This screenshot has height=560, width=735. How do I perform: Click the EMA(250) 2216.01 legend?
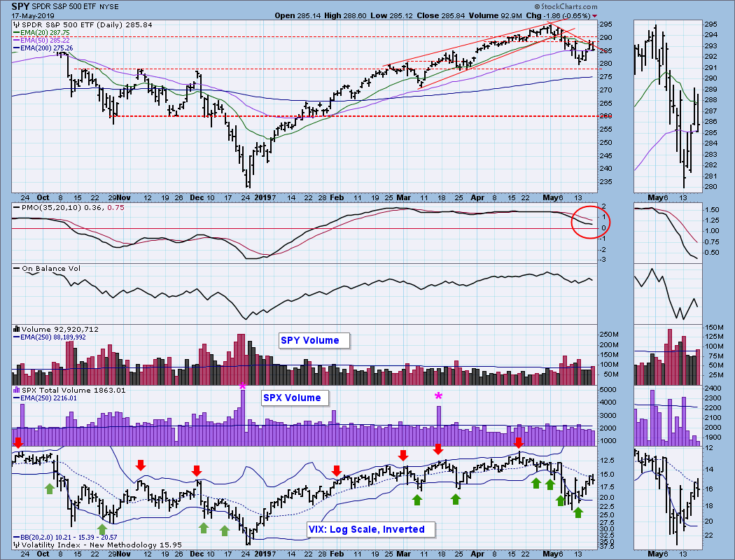click(x=49, y=398)
